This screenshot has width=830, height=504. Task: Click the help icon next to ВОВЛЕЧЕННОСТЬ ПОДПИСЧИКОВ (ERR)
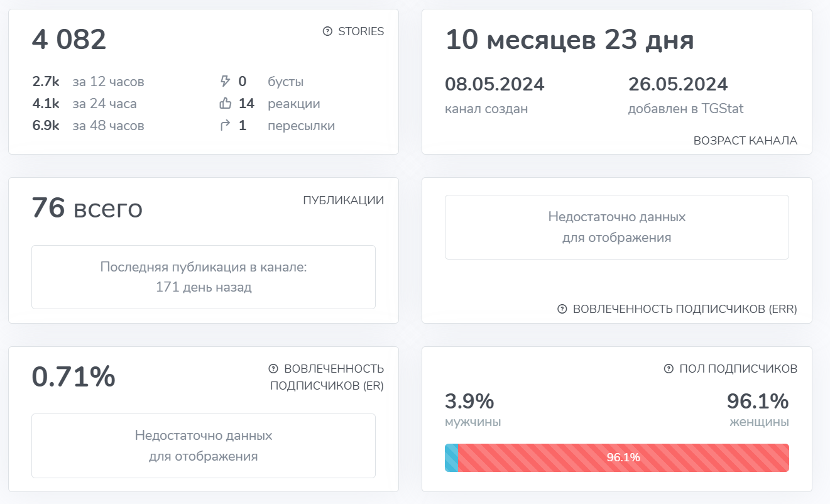click(x=562, y=309)
